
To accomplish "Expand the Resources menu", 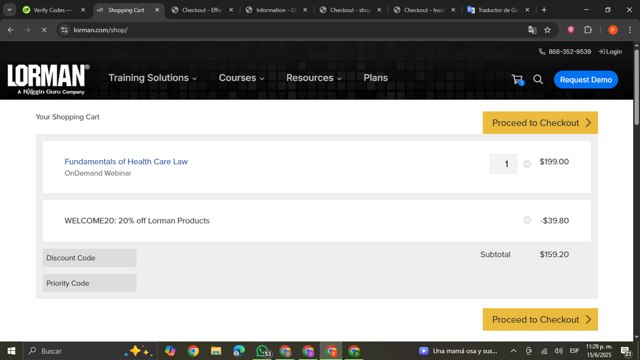I will tap(313, 78).
